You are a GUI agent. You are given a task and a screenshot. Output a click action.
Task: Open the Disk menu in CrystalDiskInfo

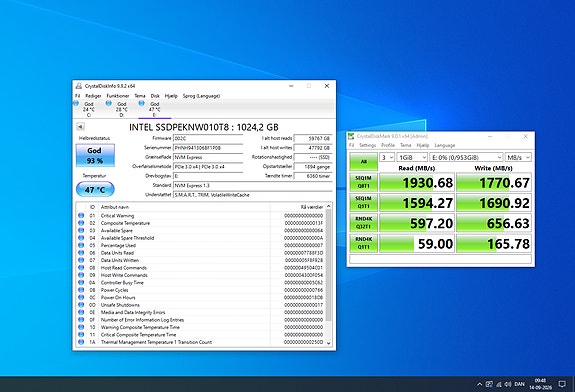coord(155,96)
